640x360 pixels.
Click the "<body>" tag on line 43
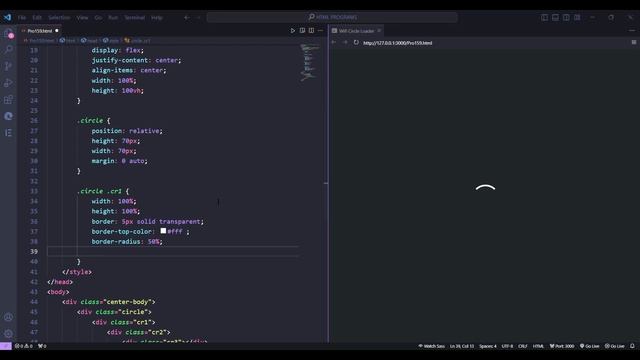tap(58, 292)
